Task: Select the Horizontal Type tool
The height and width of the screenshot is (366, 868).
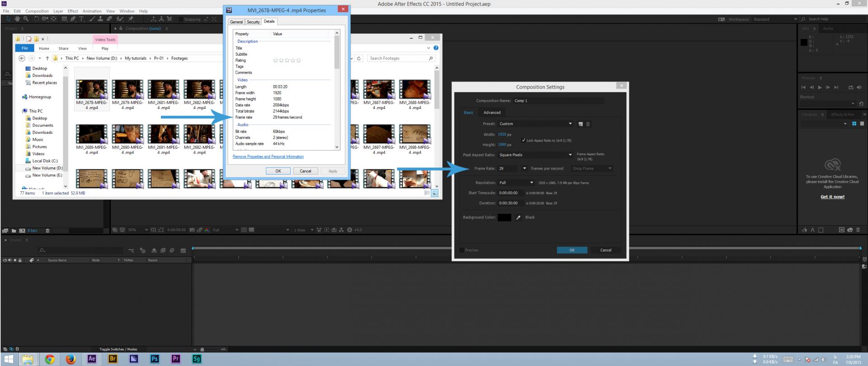Action: point(81,19)
